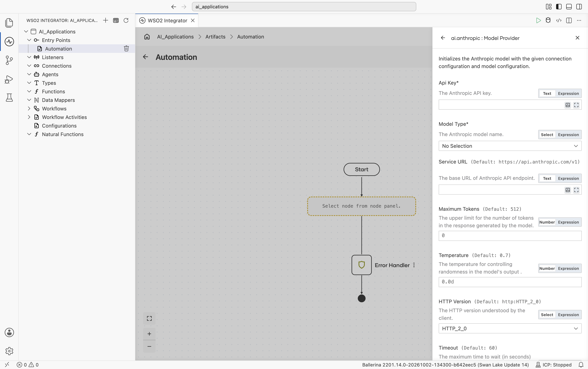Zoom in the diagram canvas
588x369 pixels.
(149, 334)
